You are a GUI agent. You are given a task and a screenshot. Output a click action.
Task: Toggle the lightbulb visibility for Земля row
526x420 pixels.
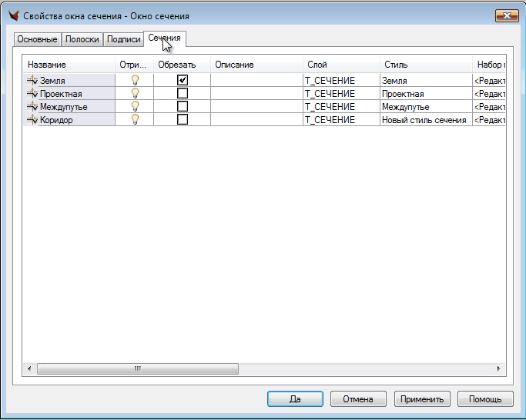pyautogui.click(x=135, y=80)
